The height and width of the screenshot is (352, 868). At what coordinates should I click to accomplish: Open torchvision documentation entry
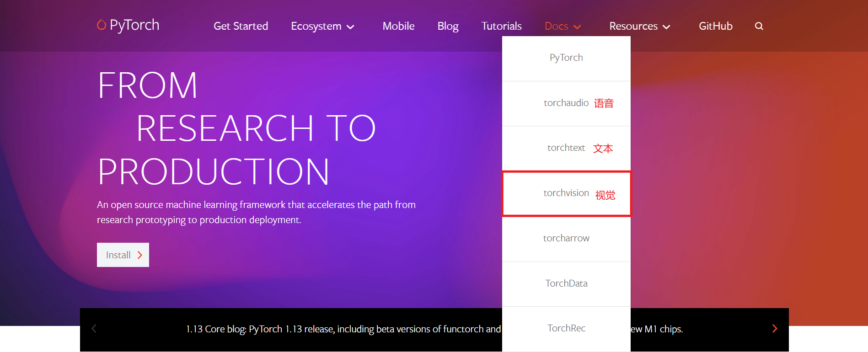pyautogui.click(x=566, y=193)
